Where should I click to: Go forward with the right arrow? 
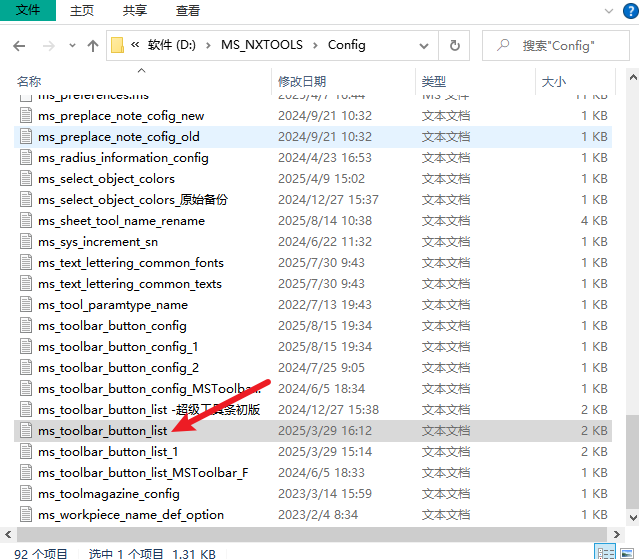click(x=48, y=46)
